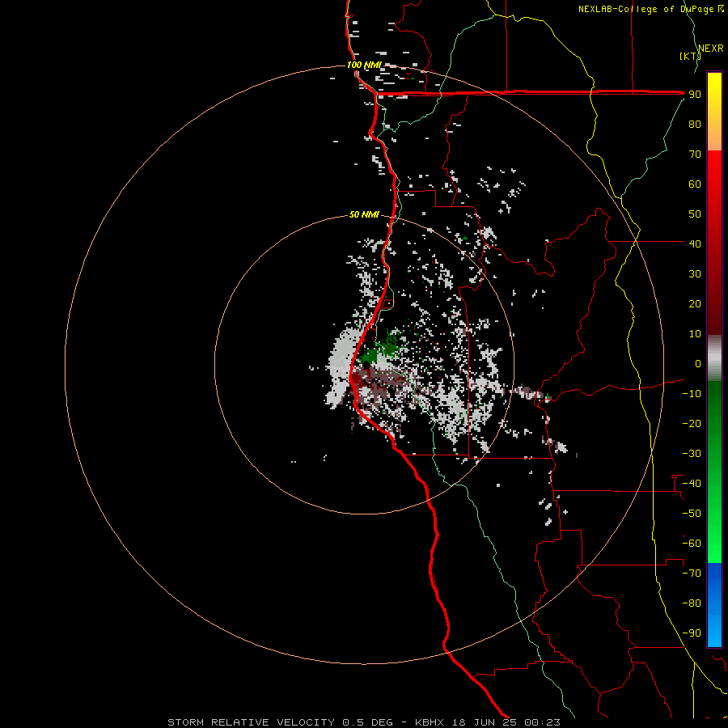Click the 00:23 timestamp text
The height and width of the screenshot is (728, 728).
tap(542, 722)
